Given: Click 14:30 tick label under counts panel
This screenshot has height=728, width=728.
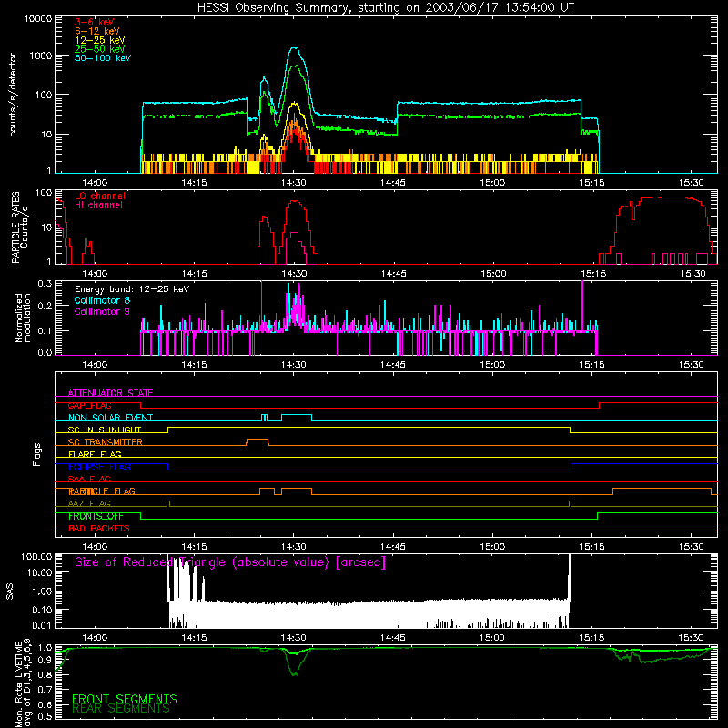Looking at the screenshot, I should [x=293, y=183].
